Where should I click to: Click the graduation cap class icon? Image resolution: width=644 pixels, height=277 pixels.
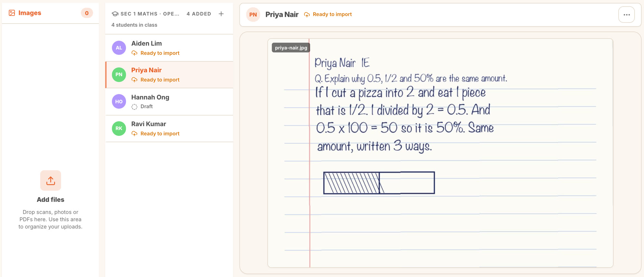[115, 14]
